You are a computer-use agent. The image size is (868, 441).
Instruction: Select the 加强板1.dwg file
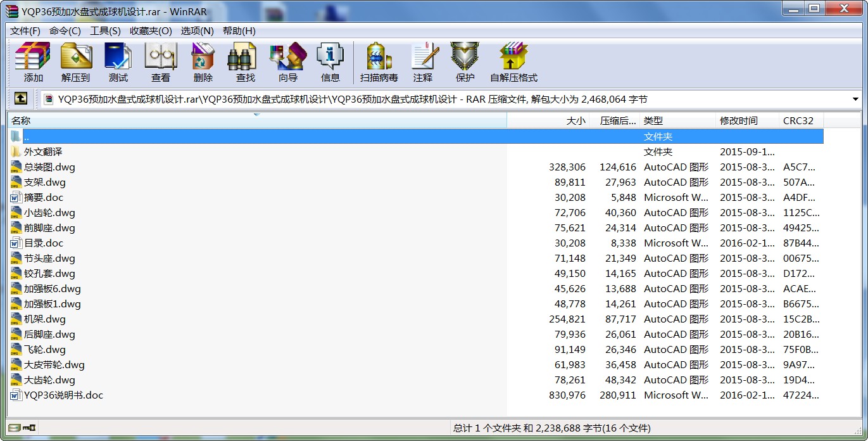pyautogui.click(x=53, y=304)
